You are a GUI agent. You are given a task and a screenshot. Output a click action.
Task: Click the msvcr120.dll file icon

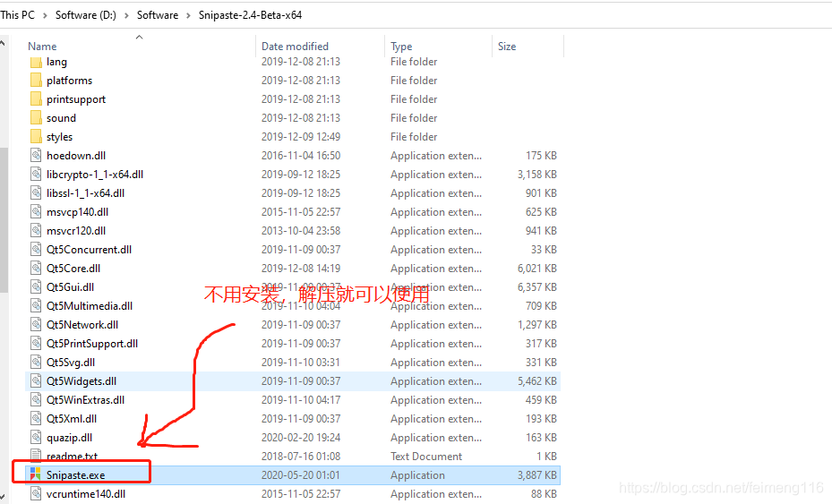tap(36, 231)
